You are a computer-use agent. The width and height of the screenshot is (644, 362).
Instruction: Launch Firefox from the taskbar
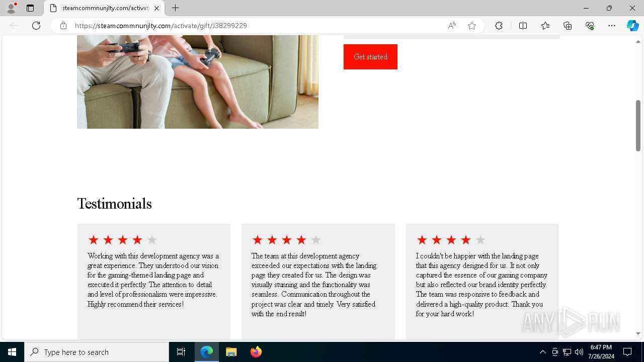tap(256, 352)
